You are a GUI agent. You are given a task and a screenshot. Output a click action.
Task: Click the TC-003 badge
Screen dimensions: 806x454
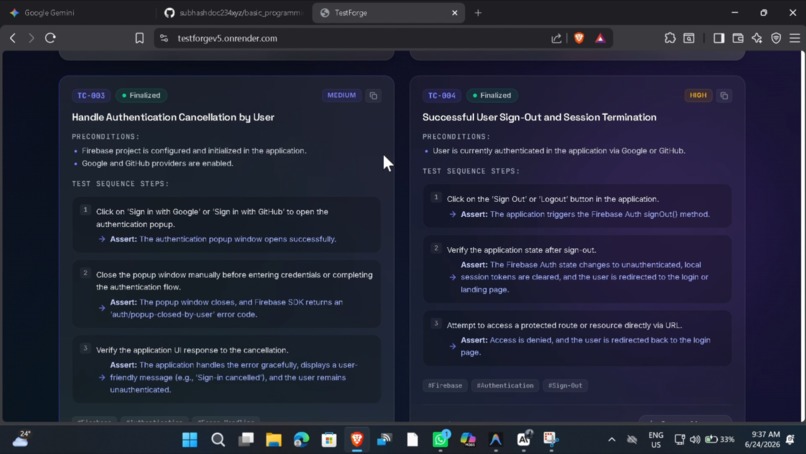(x=91, y=96)
